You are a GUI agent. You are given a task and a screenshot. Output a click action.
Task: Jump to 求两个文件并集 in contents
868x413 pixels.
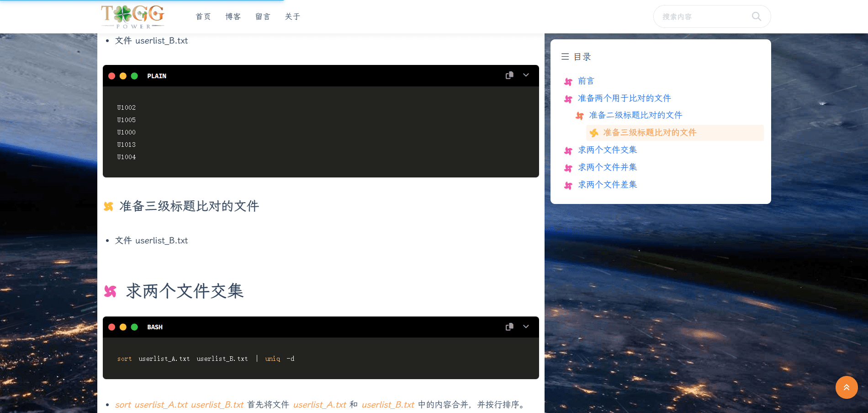(607, 167)
